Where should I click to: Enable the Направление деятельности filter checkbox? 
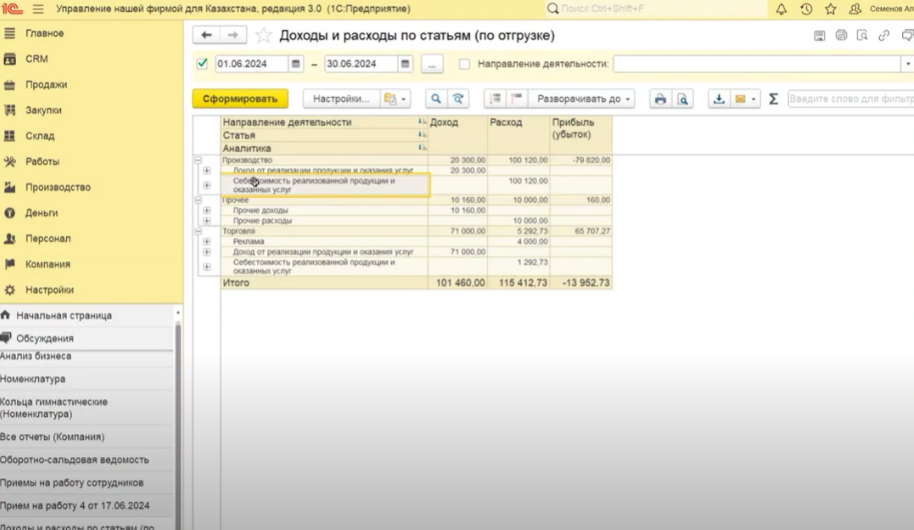click(x=464, y=64)
